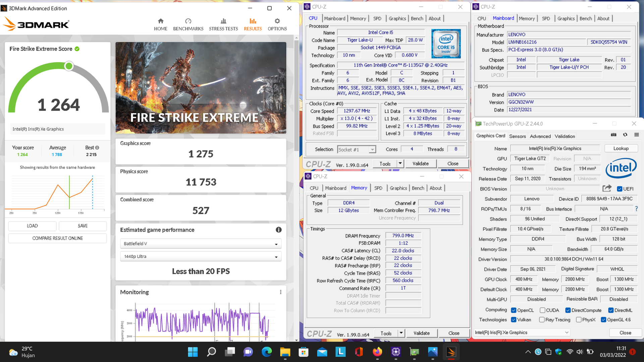Toggle CUDA checkbox in GPU-Z
This screenshot has height=362, width=644.
(542, 310)
